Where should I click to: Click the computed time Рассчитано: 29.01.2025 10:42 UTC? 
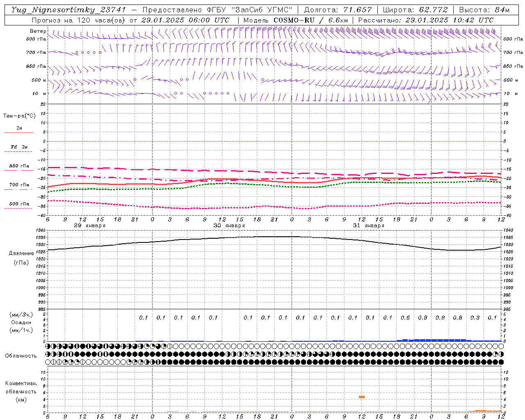tap(425, 20)
